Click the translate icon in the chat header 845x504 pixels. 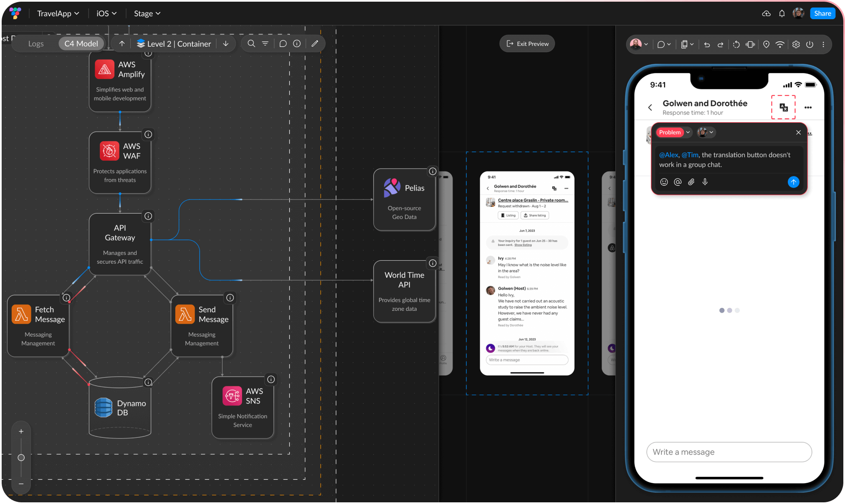(x=784, y=108)
